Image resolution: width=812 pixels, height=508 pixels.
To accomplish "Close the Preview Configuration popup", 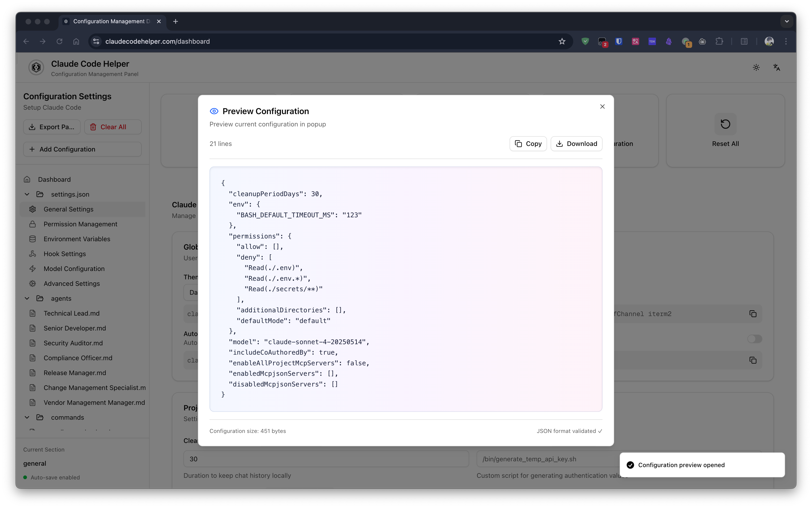I will pos(602,106).
